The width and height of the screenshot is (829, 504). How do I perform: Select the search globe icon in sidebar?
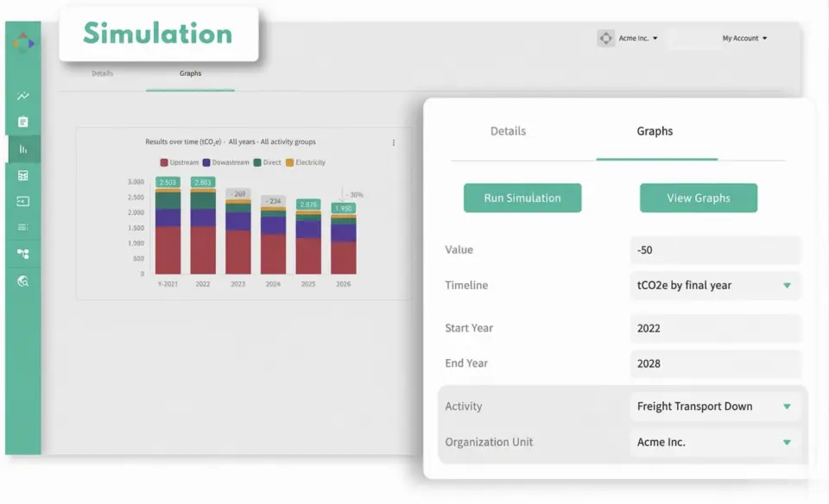22,280
